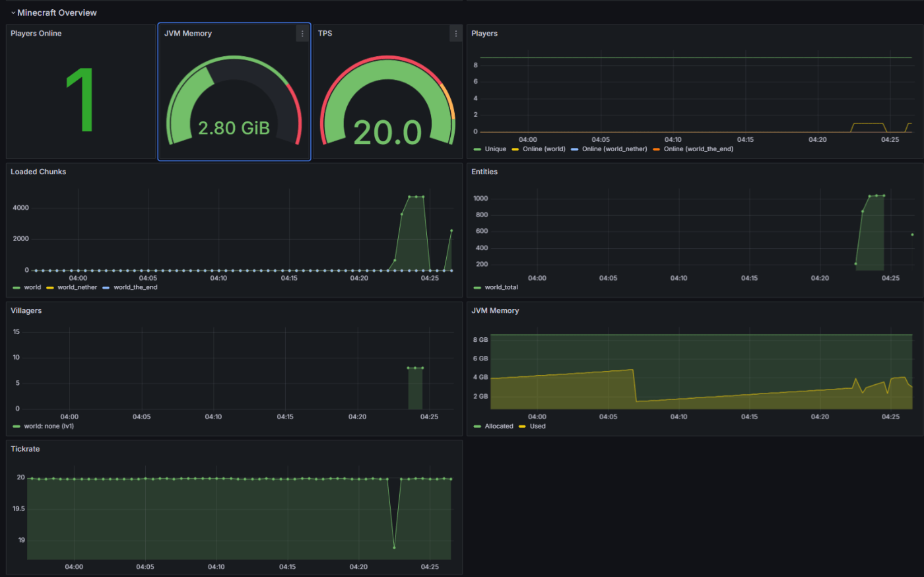Screen dimensions: 924x577
Task: Click the Loaded Chunks panel title
Action: pyautogui.click(x=38, y=172)
